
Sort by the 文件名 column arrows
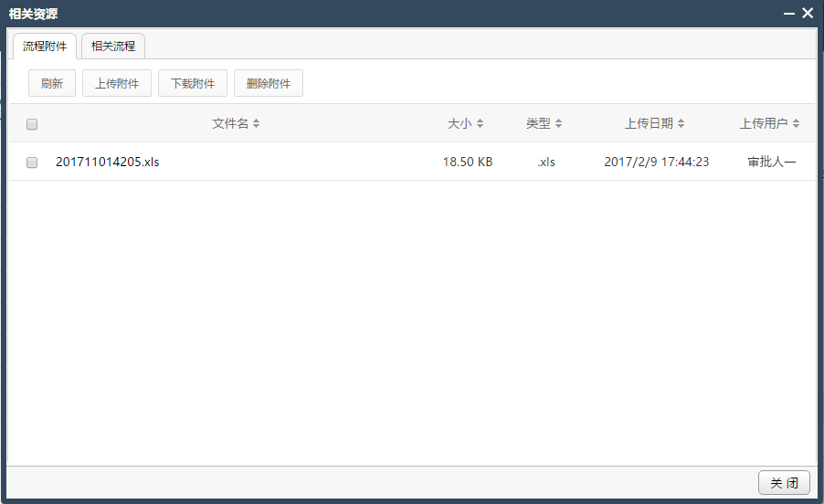(x=257, y=123)
